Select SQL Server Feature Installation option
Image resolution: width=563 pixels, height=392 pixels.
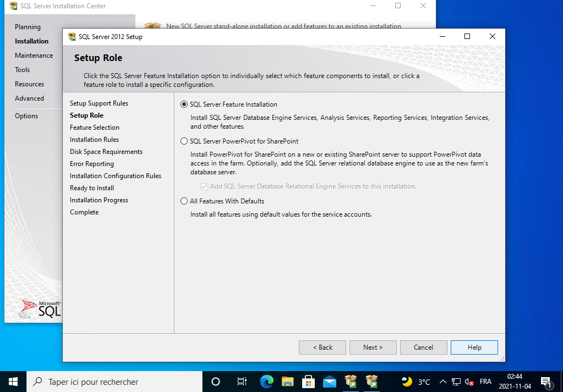click(x=184, y=104)
